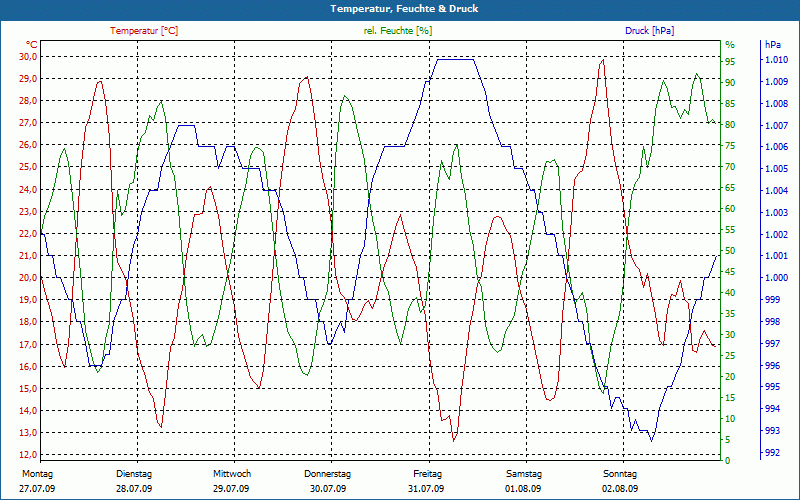
Task: Click the date '30.07.09'
Action: (328, 489)
